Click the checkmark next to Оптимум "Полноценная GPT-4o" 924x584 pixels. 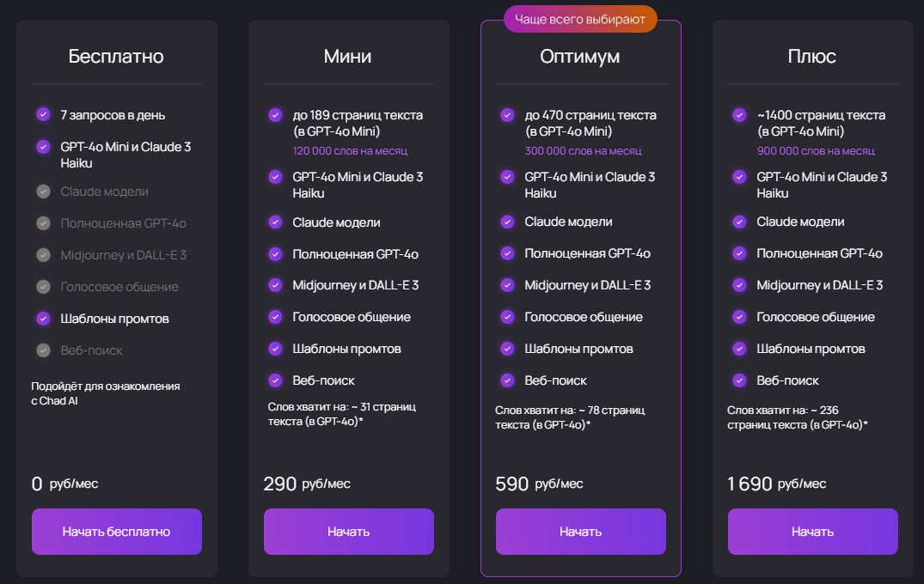click(x=507, y=253)
